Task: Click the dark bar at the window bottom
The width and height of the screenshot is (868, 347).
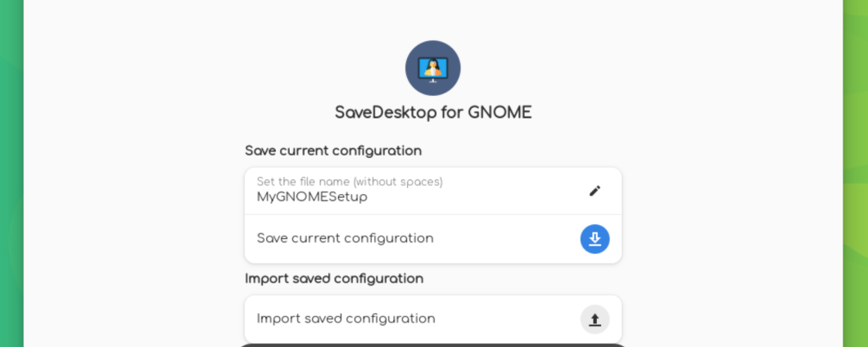Action: click(432, 345)
